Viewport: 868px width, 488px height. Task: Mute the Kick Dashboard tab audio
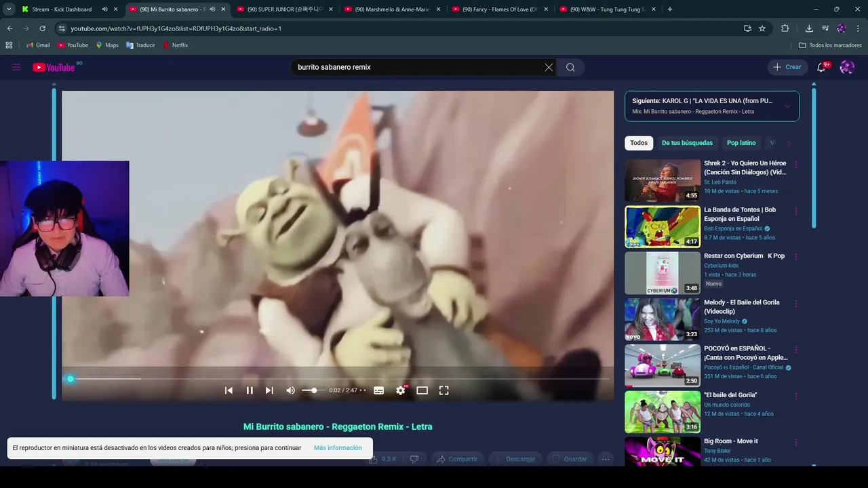click(104, 9)
